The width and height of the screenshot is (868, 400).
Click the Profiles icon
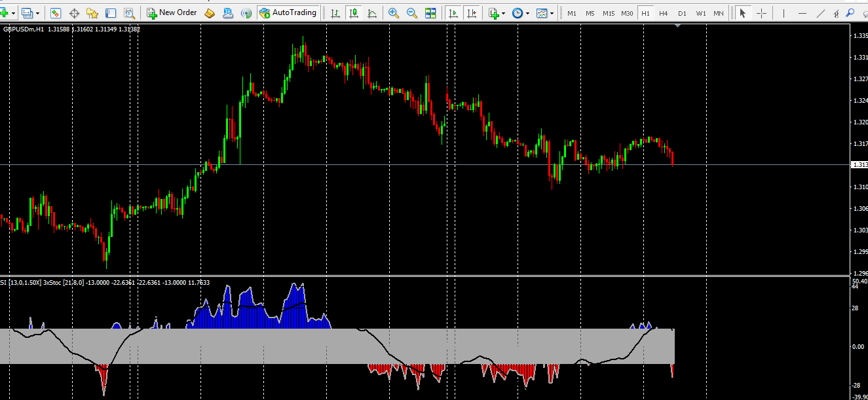click(x=27, y=12)
